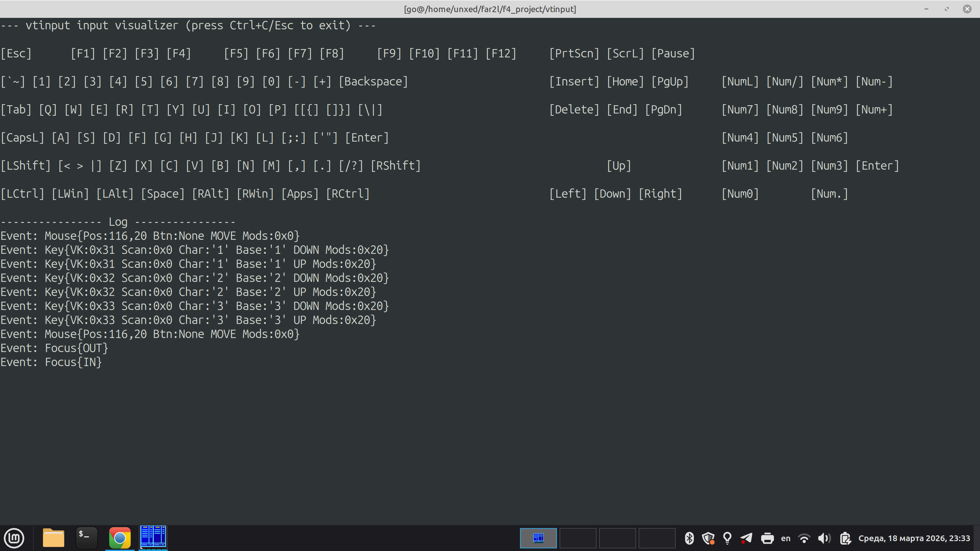Click the [NumL] key label

pos(740,81)
